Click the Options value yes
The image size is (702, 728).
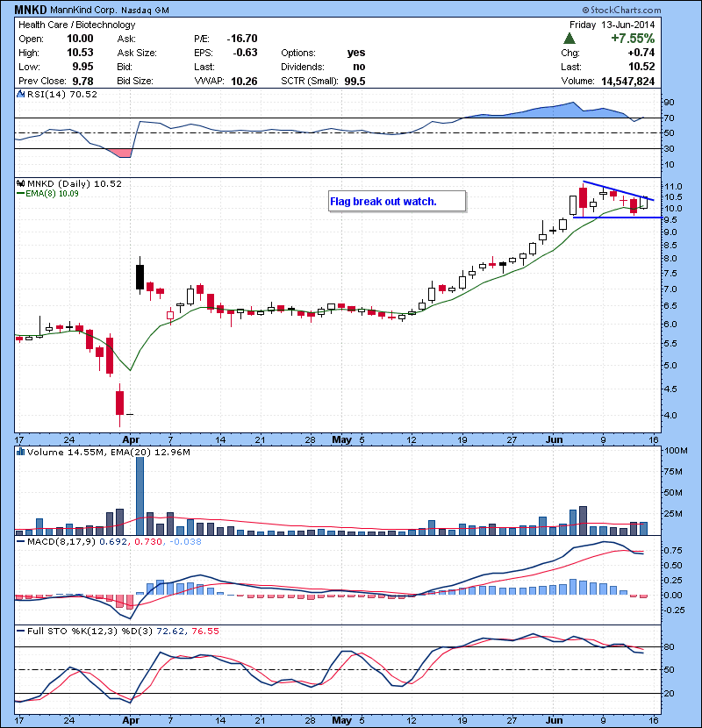point(356,53)
